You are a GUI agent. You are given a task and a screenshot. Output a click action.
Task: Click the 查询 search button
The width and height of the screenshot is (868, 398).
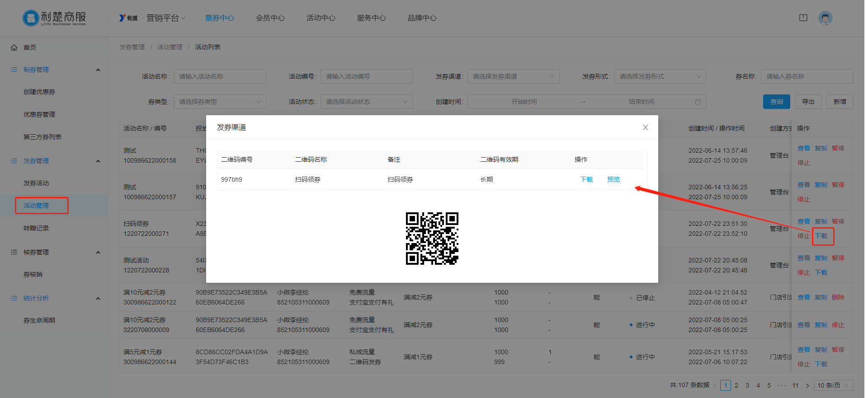pyautogui.click(x=776, y=102)
